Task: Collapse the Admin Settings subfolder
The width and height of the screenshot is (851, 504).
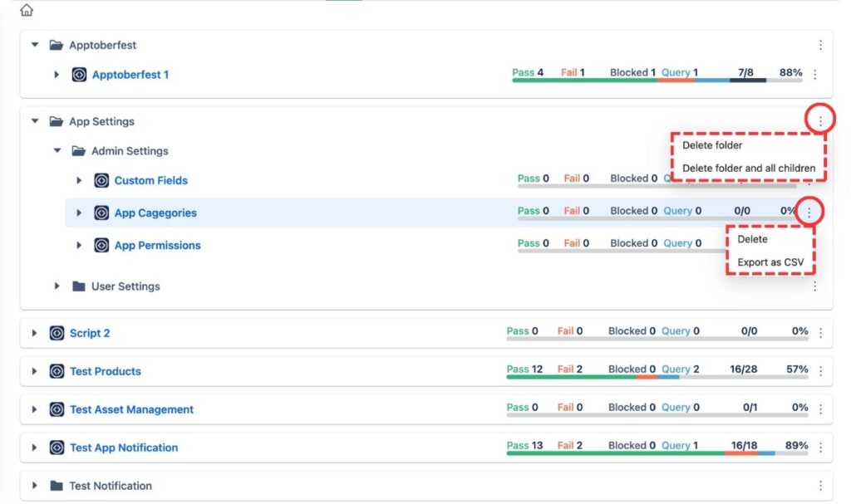Action: coord(57,151)
